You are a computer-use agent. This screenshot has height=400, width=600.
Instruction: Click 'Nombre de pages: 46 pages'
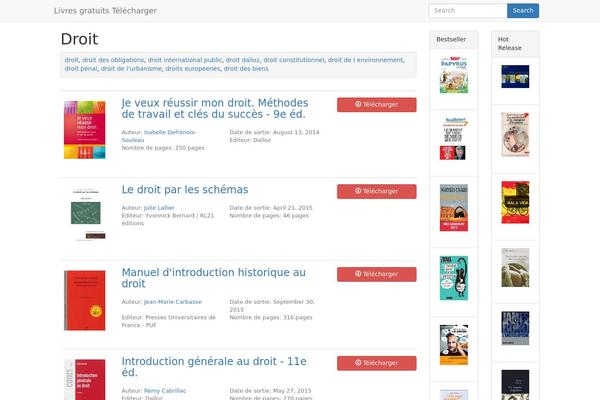(269, 216)
